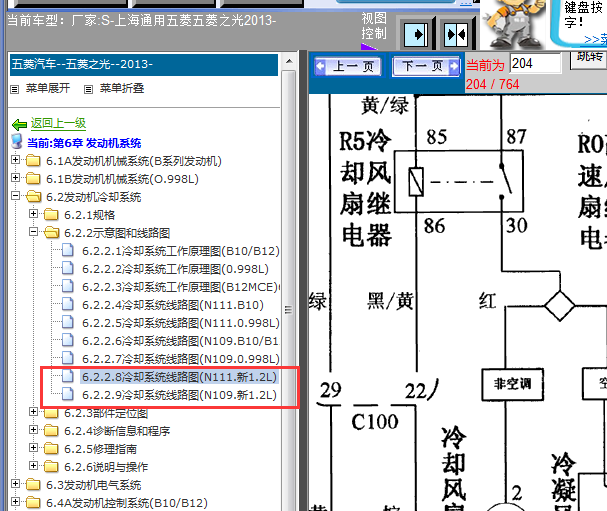Open 6.2.2.3冷却系统工作原理图(B12MCE)
The width and height of the screenshot is (607, 511).
click(x=181, y=287)
